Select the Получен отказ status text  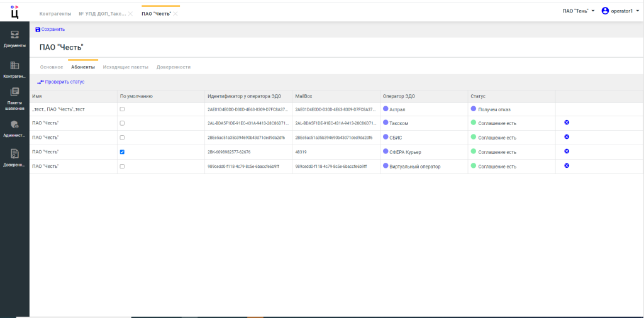(494, 109)
